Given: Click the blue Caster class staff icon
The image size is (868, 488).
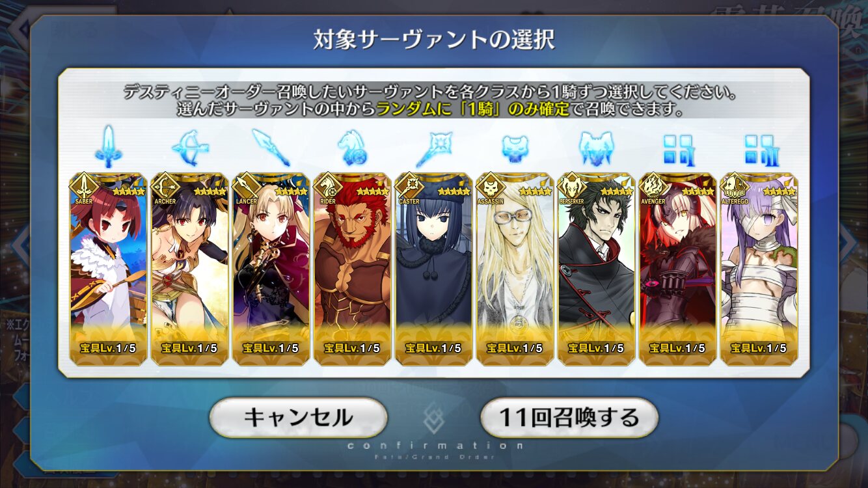Looking at the screenshot, I should (x=433, y=148).
